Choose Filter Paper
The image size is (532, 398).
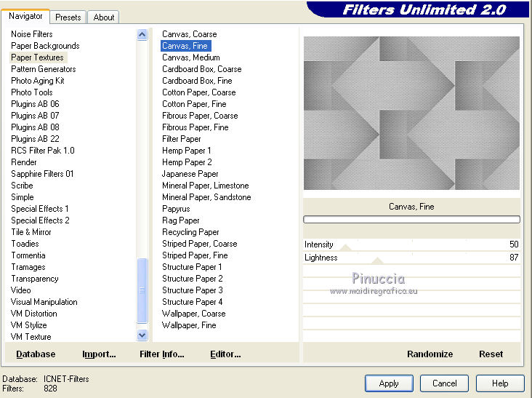(182, 138)
